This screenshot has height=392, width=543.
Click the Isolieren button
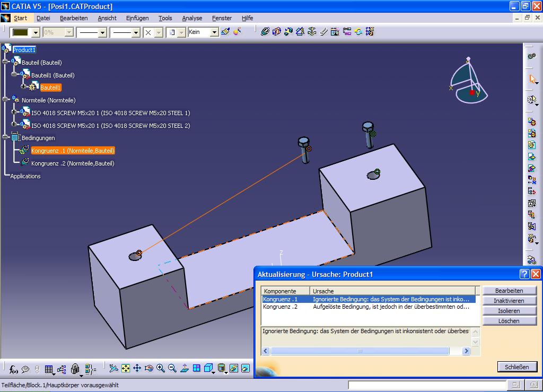tap(509, 311)
